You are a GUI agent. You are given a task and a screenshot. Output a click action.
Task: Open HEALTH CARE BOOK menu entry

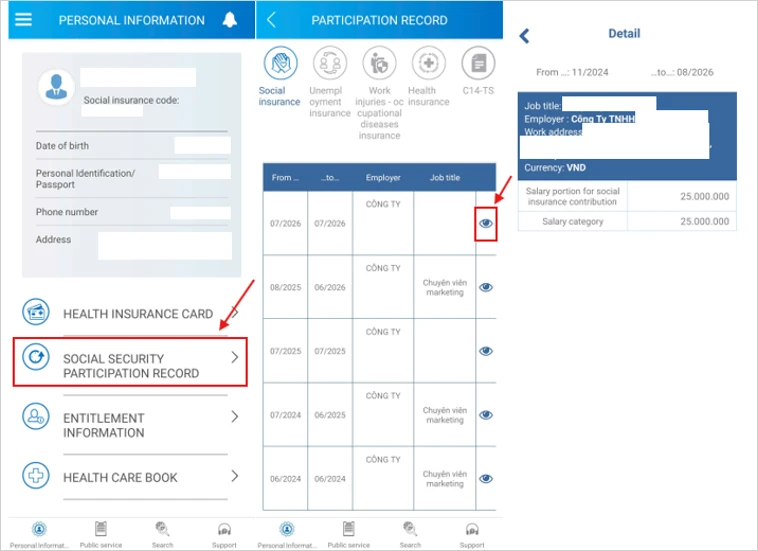[131, 477]
